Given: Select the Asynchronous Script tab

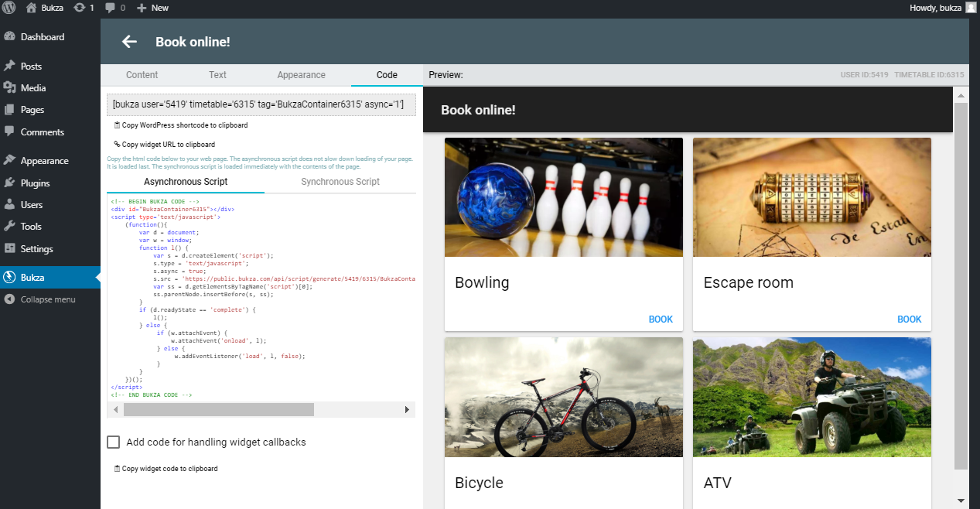Looking at the screenshot, I should [x=186, y=182].
